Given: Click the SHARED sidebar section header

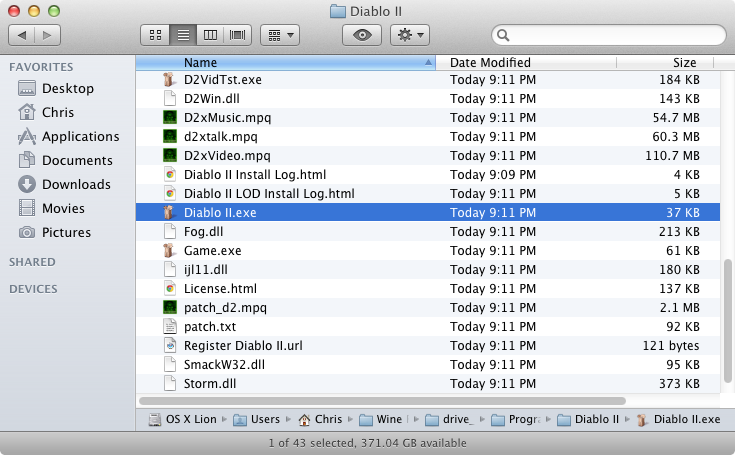Looking at the screenshot, I should click(32, 262).
